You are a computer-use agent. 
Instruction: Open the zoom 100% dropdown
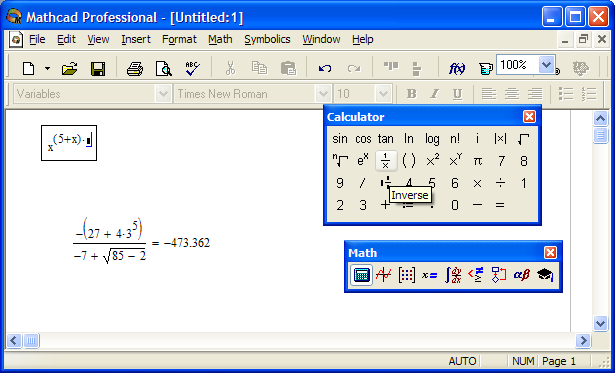pyautogui.click(x=546, y=64)
